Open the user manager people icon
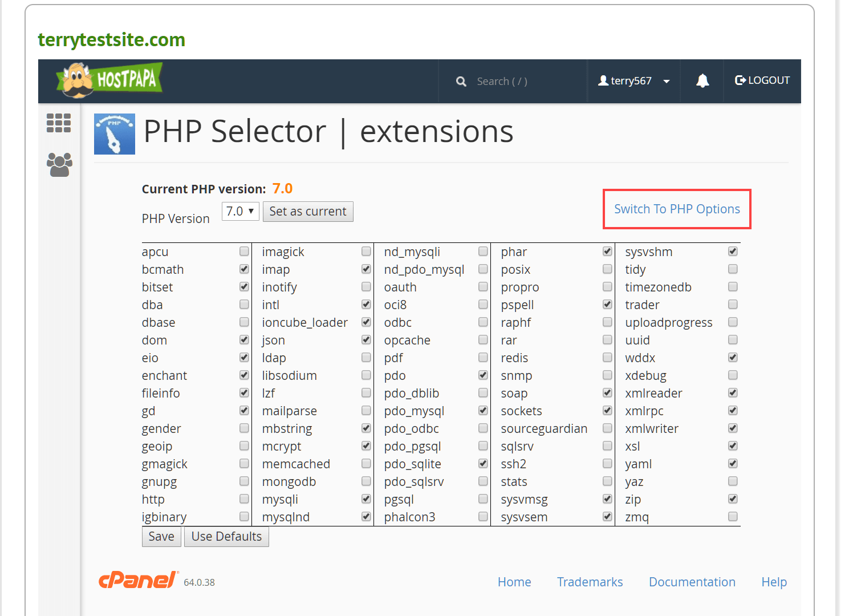 tap(59, 165)
